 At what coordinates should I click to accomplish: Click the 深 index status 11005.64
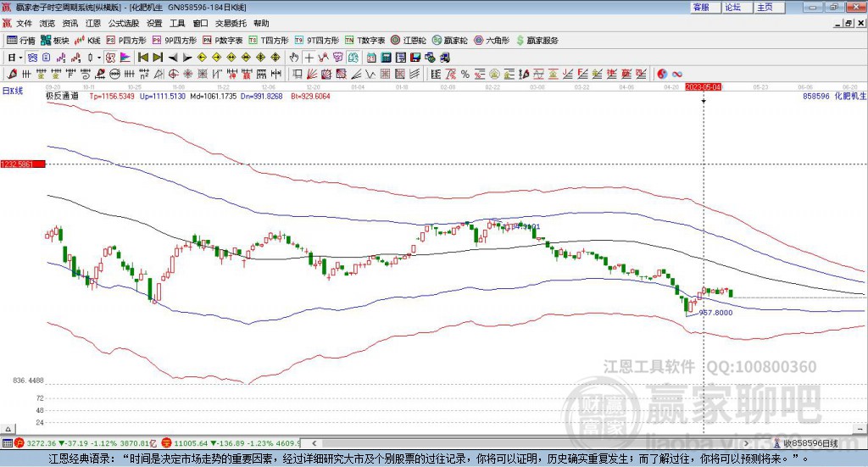[231, 443]
